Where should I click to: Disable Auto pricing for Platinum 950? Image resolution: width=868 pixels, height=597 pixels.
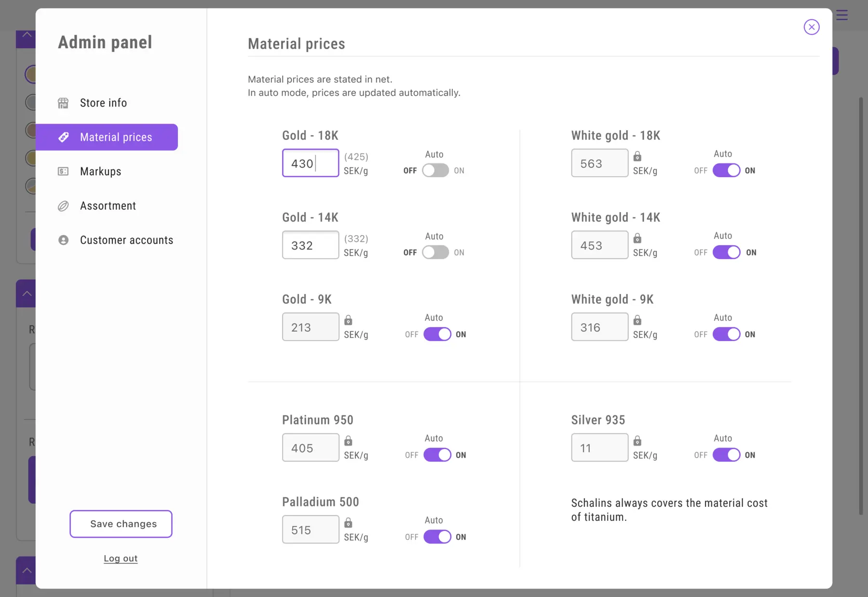coord(437,455)
